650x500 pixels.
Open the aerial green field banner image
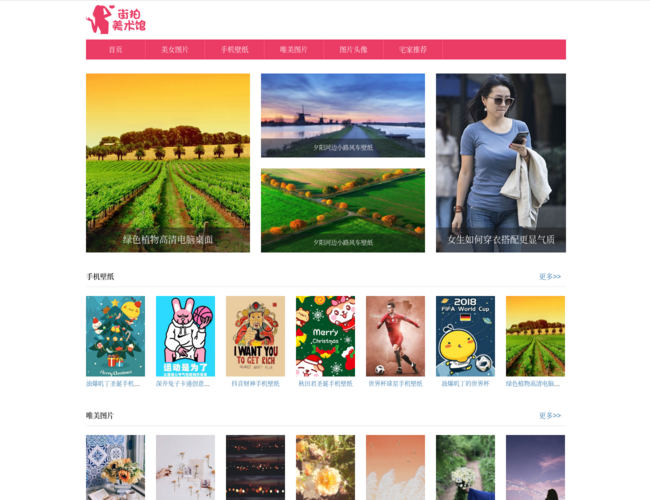pos(343,210)
